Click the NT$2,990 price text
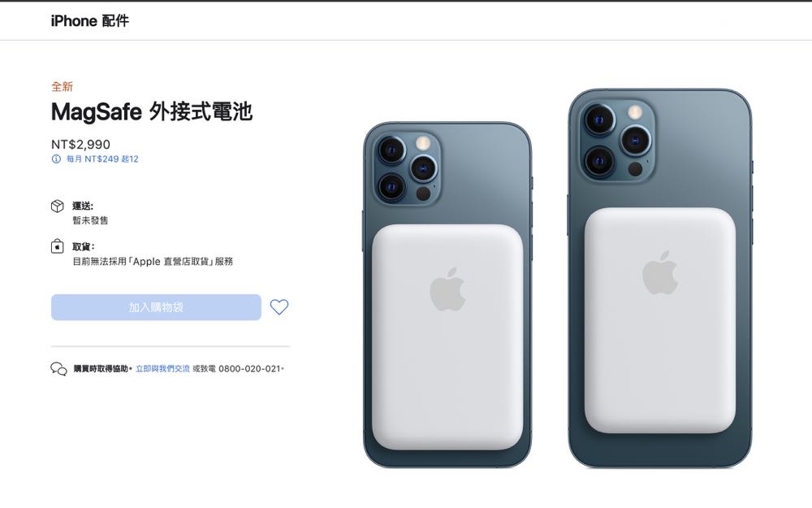The height and width of the screenshot is (508, 812). 80,144
